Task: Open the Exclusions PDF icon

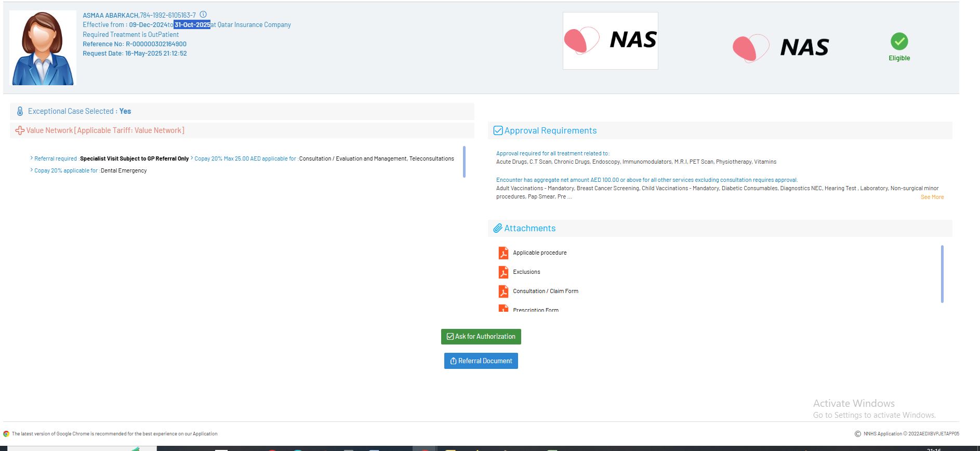Action: click(503, 272)
